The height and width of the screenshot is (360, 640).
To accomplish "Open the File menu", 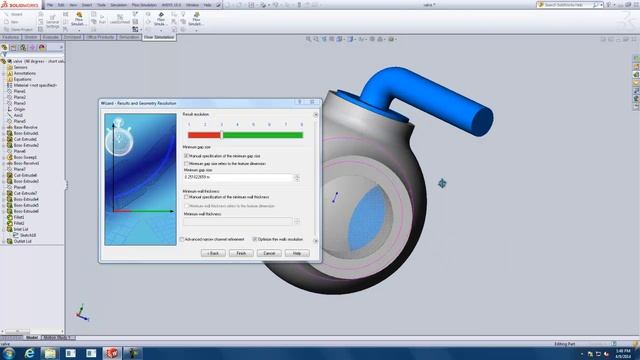I will coord(50,5).
